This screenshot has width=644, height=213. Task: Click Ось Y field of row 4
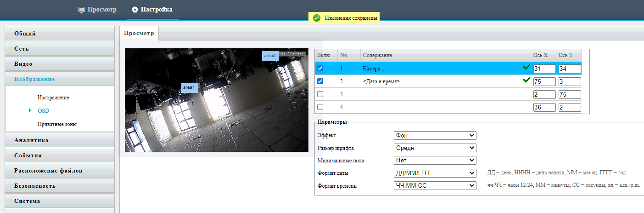point(570,107)
